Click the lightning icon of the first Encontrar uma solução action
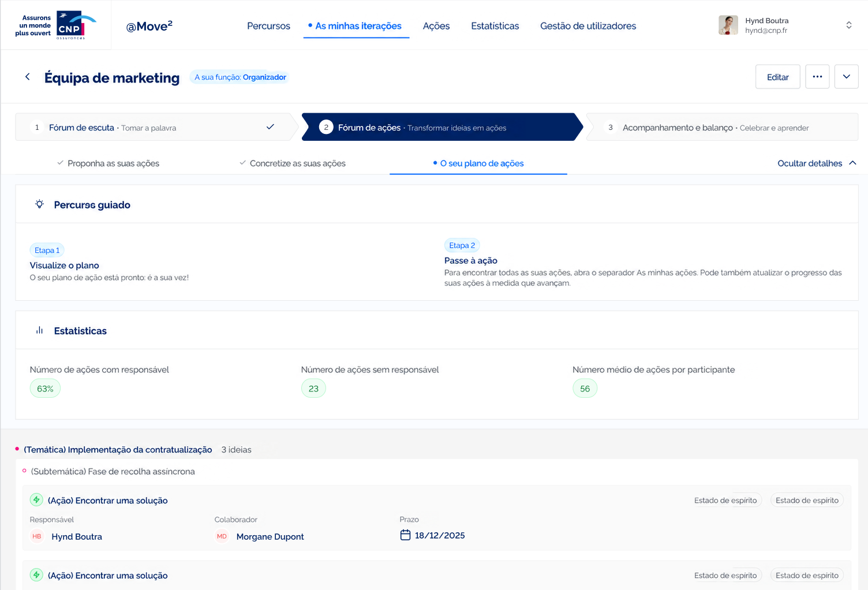 point(36,500)
